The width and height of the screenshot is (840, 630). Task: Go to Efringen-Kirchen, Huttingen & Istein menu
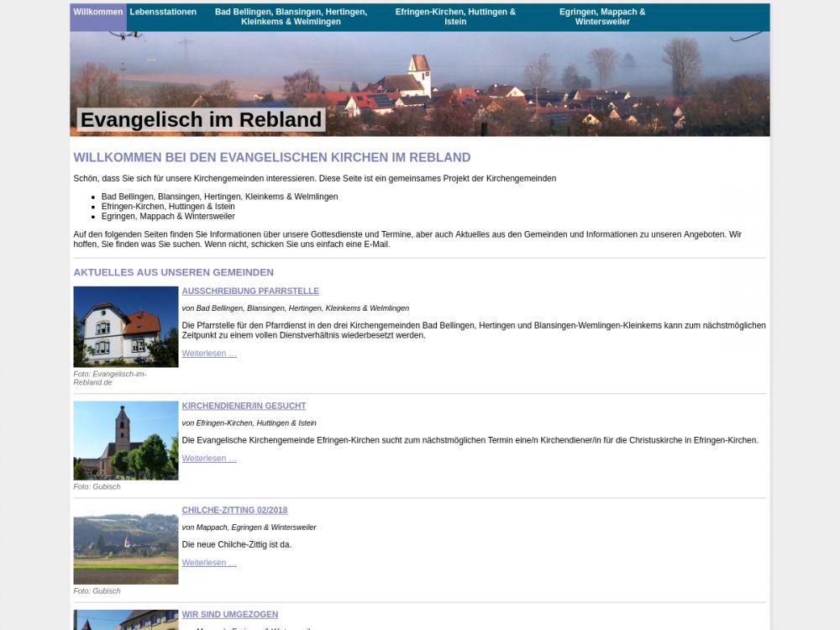click(x=455, y=17)
